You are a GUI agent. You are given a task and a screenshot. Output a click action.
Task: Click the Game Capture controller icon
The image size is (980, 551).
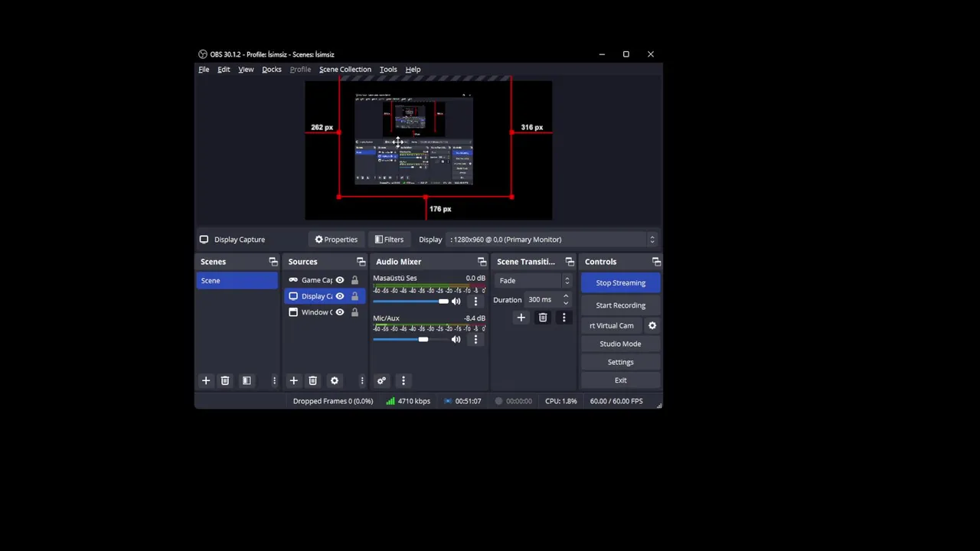tap(293, 280)
